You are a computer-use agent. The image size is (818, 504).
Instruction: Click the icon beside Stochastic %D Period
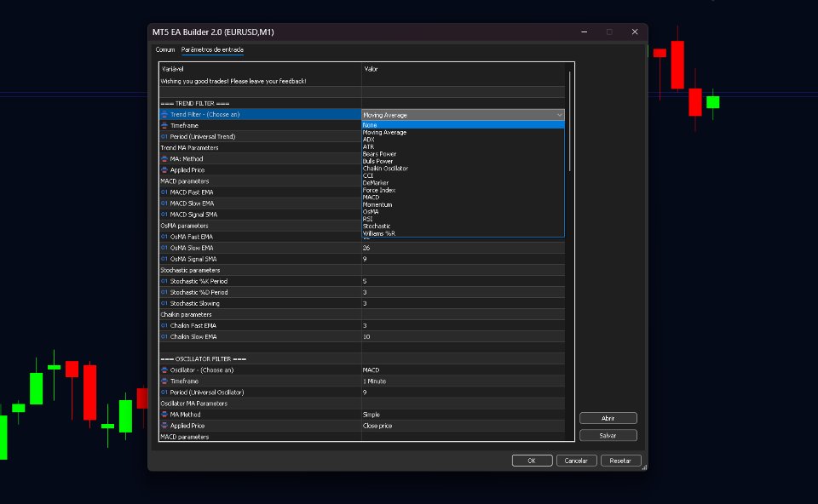(164, 292)
